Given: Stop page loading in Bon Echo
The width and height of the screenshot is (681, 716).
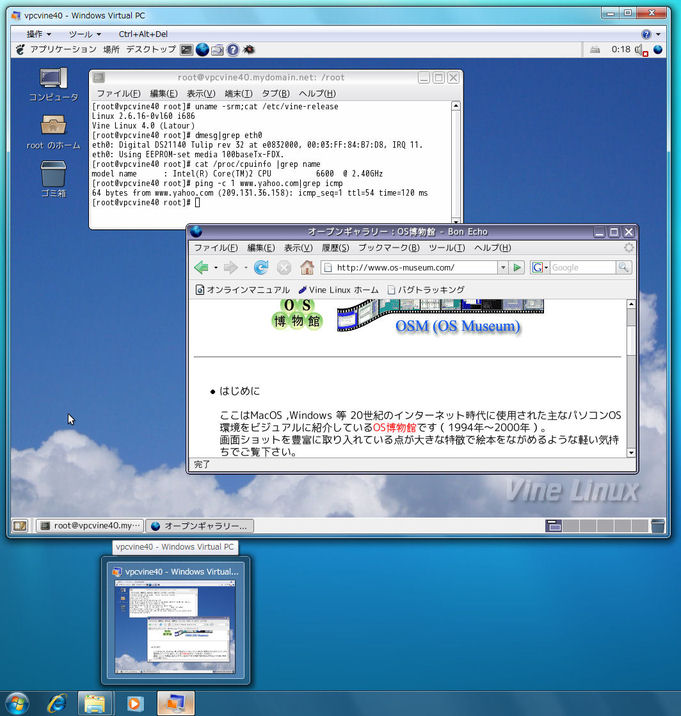Looking at the screenshot, I should pyautogui.click(x=284, y=267).
